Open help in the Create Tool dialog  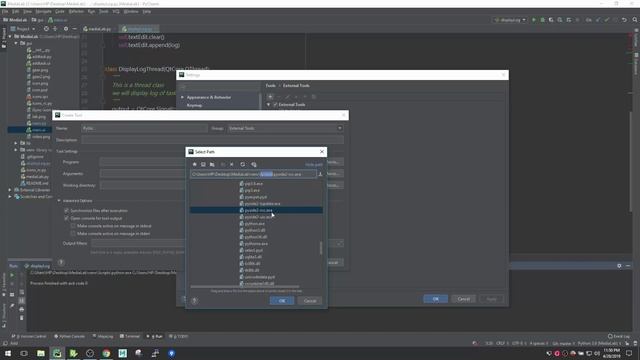(x=61, y=262)
